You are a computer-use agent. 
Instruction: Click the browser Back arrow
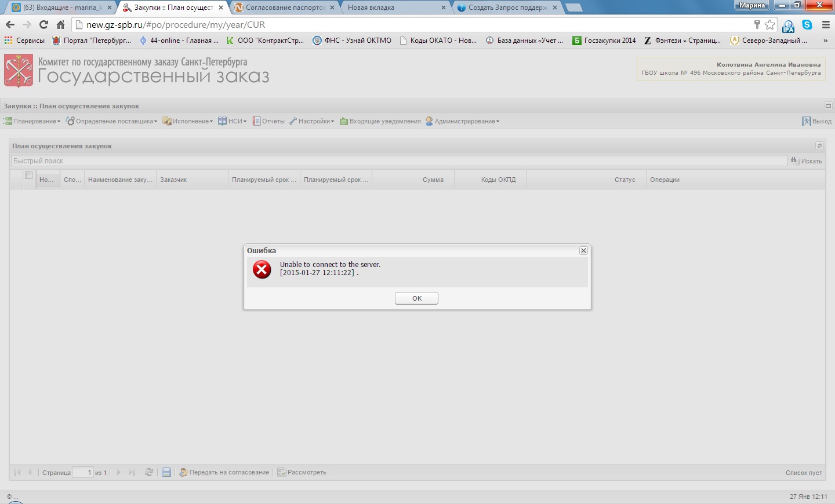(x=10, y=24)
